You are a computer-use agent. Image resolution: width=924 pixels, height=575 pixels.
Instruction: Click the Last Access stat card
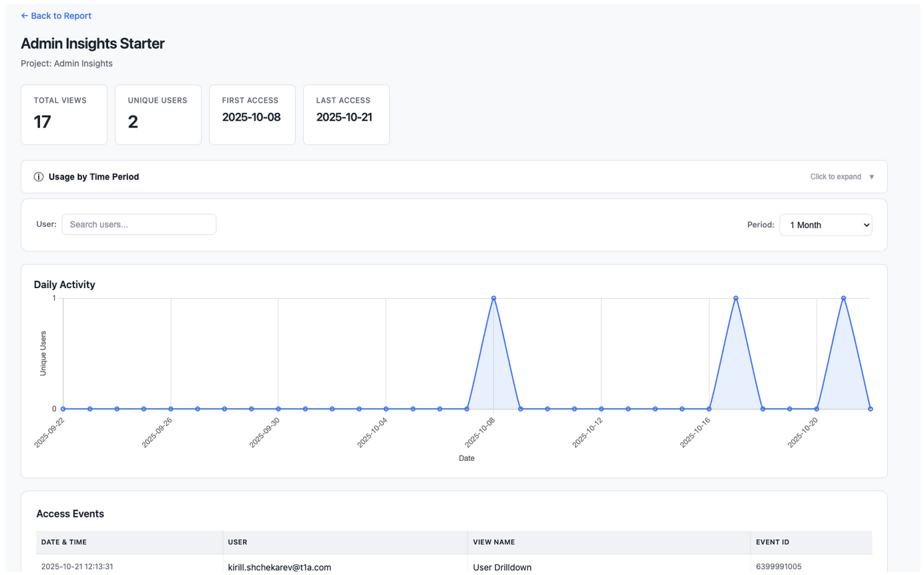coord(346,115)
